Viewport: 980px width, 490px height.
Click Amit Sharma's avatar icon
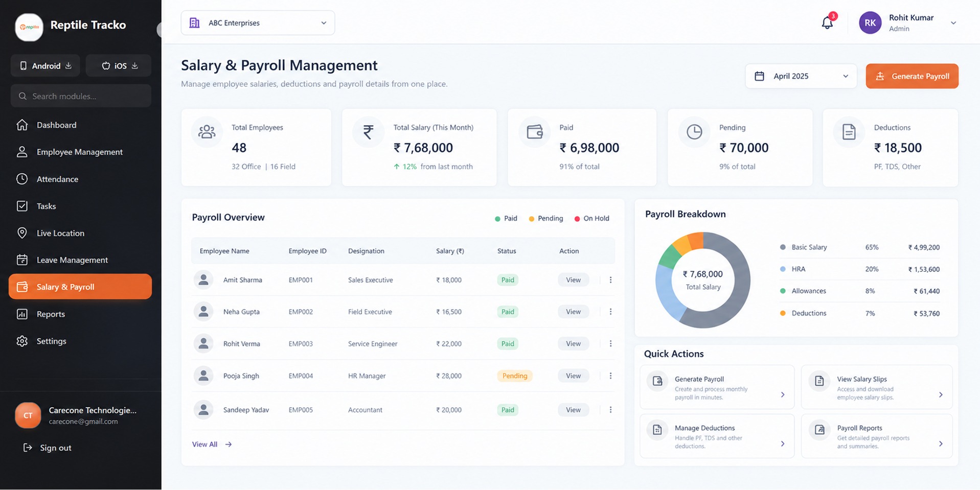pos(203,280)
